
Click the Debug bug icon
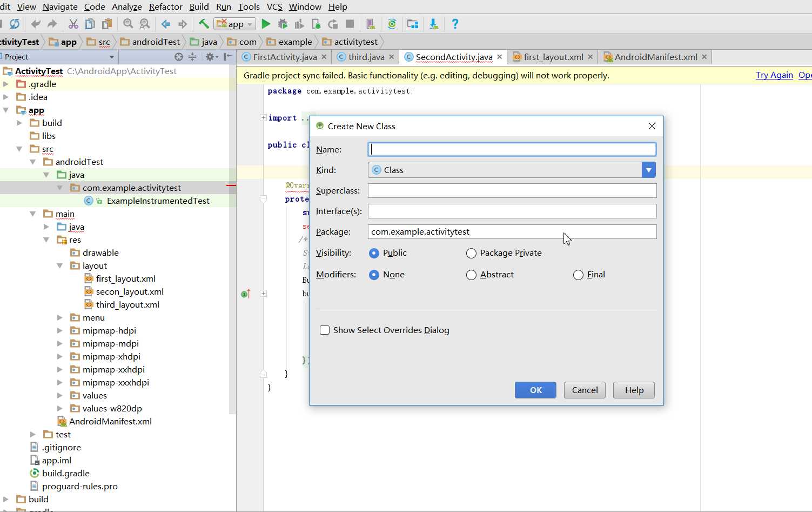click(x=283, y=24)
